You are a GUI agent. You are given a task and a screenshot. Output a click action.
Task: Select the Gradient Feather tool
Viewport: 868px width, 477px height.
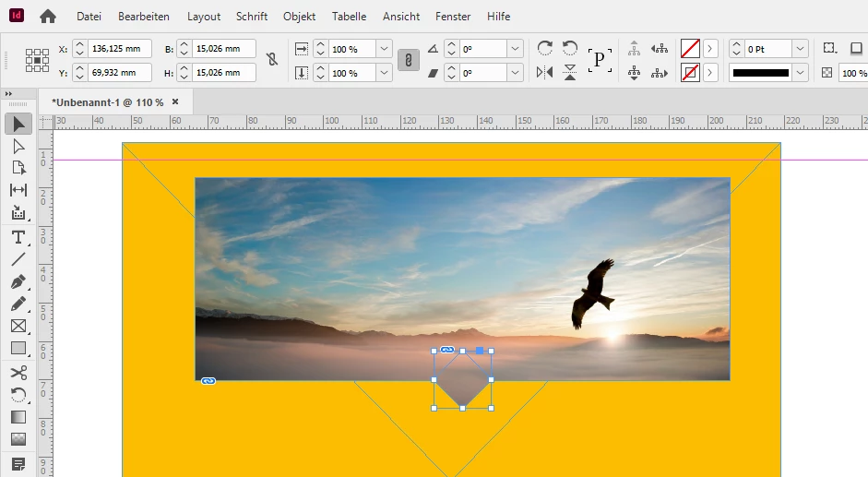pos(18,439)
